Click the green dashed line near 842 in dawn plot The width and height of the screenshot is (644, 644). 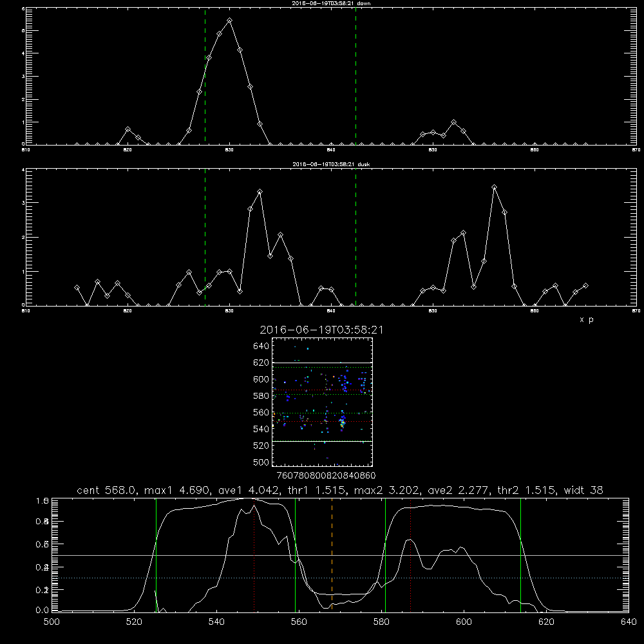(355, 76)
